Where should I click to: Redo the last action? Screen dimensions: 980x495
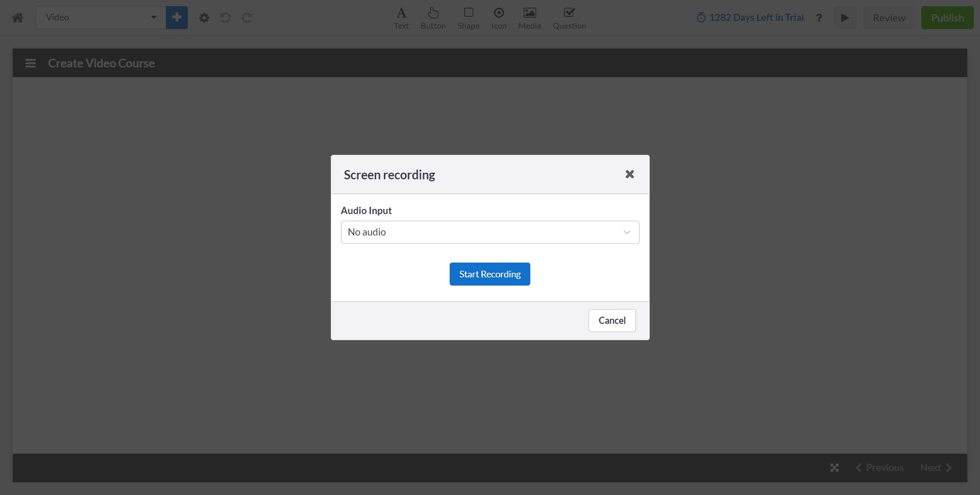tap(247, 18)
